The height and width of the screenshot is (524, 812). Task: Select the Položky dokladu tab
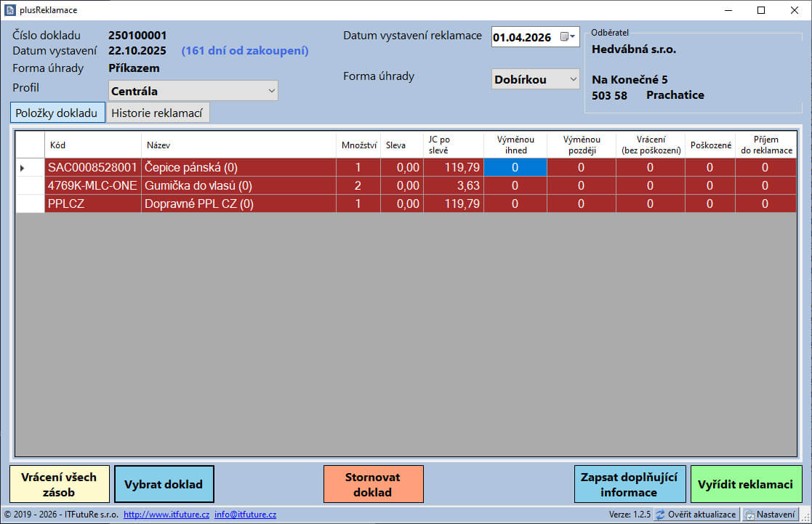pyautogui.click(x=58, y=113)
